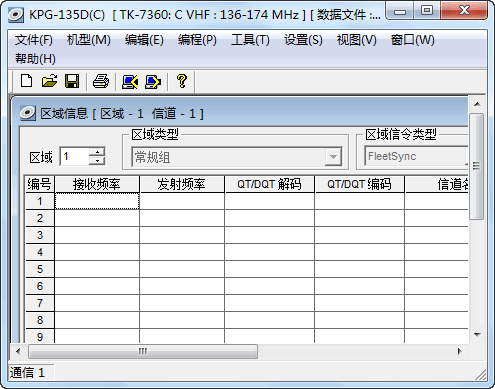495x389 pixels.
Task: Select QT/DQT 解码 cell of channel 3
Action: pyautogui.click(x=269, y=235)
